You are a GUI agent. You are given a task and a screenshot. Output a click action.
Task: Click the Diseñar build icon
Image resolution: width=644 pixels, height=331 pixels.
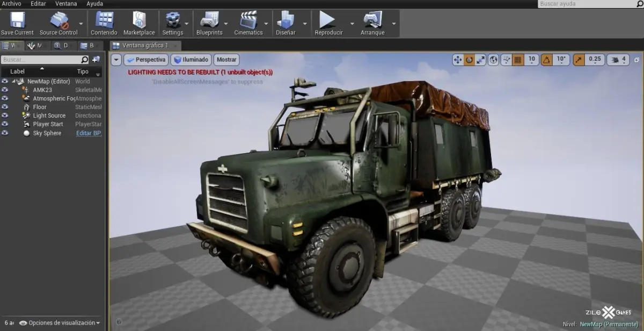point(286,20)
